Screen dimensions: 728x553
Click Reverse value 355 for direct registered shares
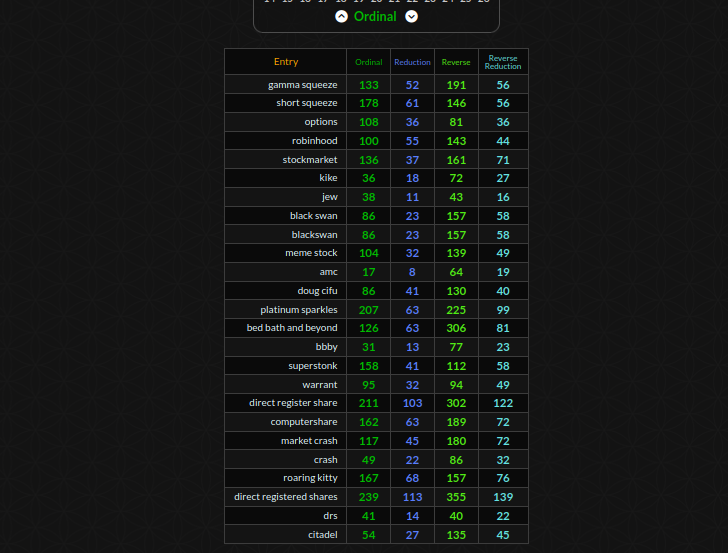[456, 497]
